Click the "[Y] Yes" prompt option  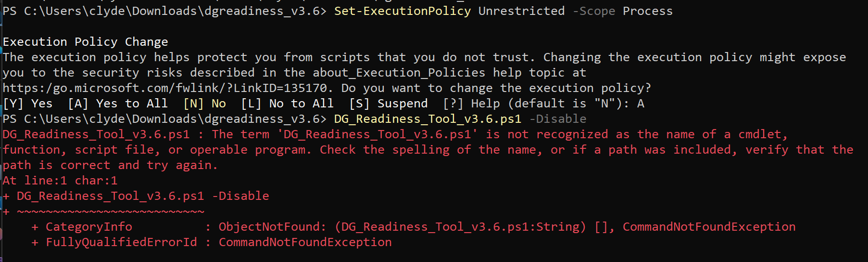[28, 104]
